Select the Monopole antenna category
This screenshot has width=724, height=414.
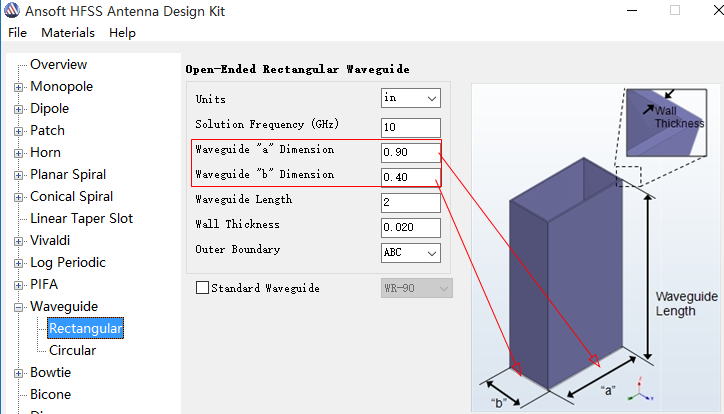tap(61, 86)
